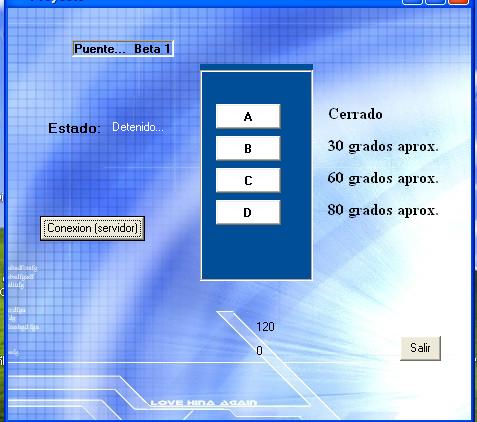Click the Estado: label
This screenshot has height=422, width=477.
tap(74, 128)
